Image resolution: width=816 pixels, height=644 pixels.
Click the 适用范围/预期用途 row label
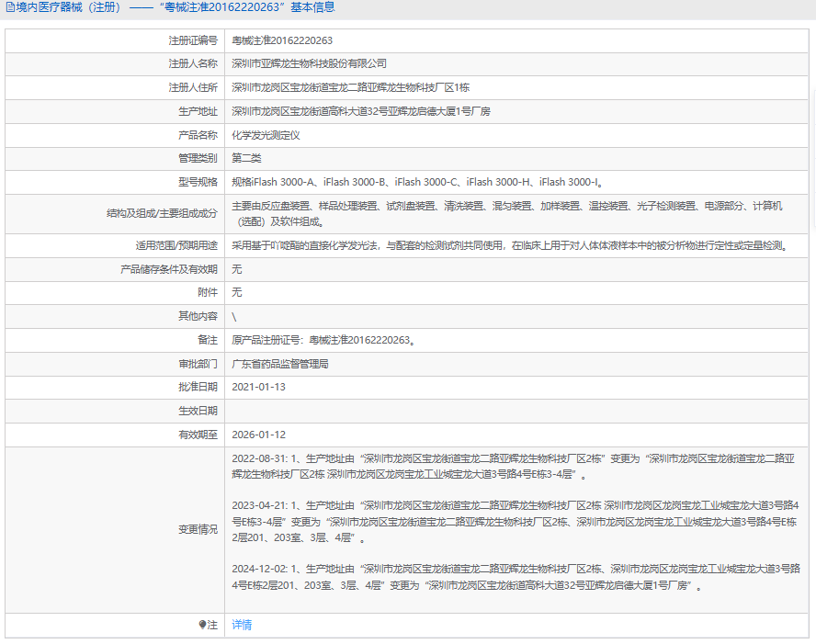pyautogui.click(x=176, y=245)
